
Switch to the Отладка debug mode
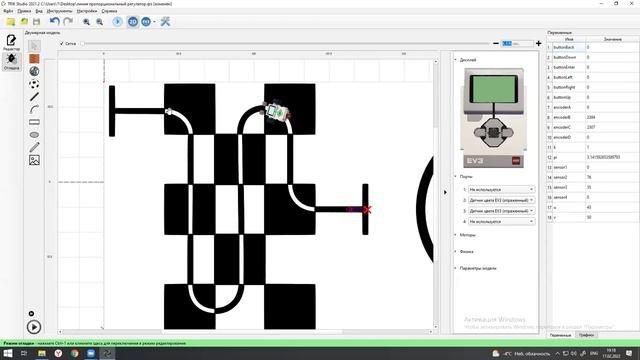11,61
